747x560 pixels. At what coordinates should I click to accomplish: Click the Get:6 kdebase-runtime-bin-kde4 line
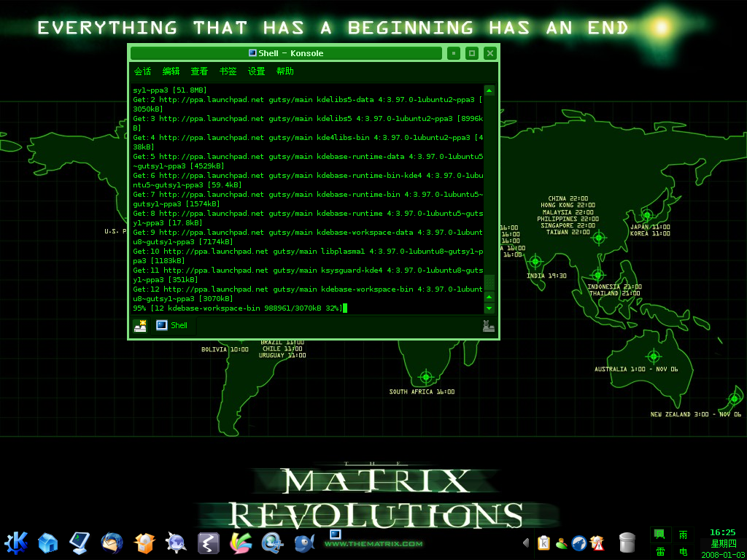[308, 181]
